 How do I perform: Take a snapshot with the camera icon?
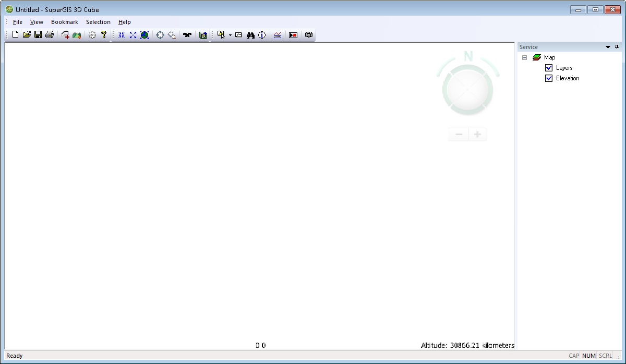pos(309,35)
